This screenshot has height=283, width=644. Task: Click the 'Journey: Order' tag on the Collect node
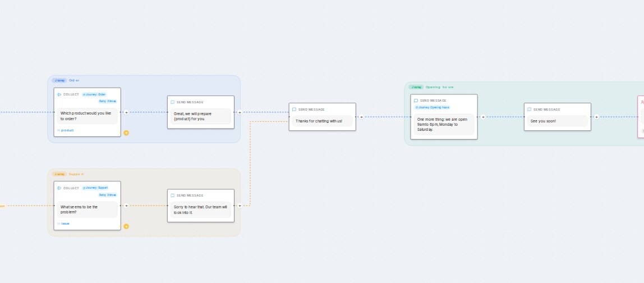(x=94, y=94)
